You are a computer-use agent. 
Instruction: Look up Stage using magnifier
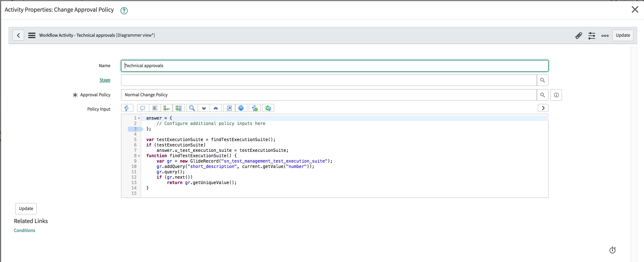point(542,80)
